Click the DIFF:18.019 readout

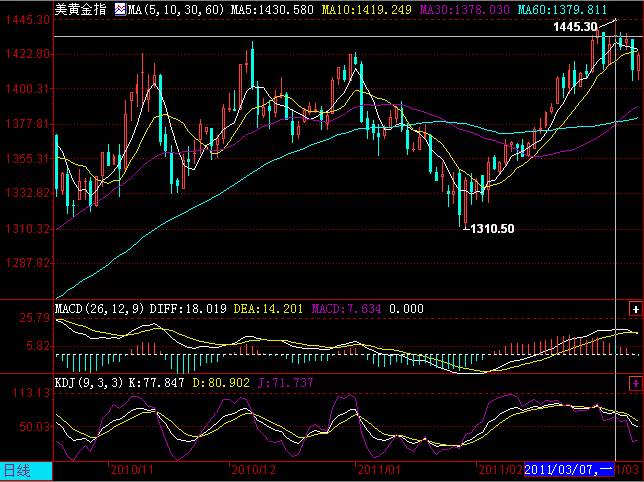[x=188, y=309]
